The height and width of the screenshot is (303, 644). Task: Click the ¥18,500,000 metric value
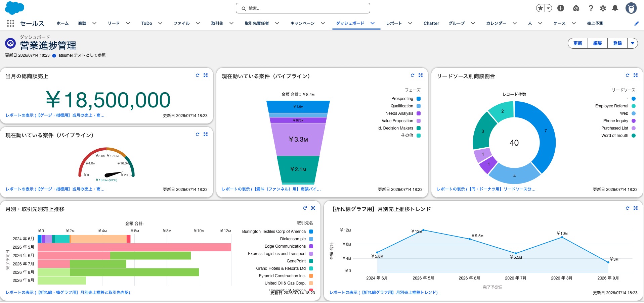pos(108,100)
